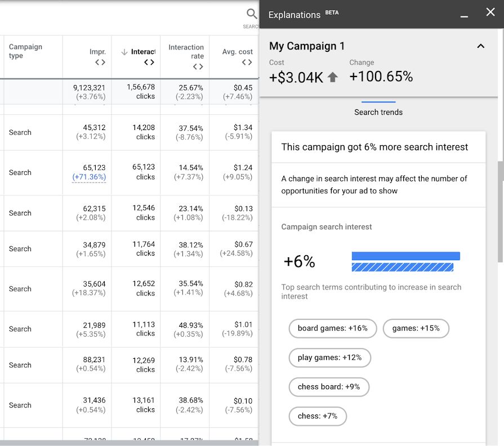Select the board games: +16% term chip
504x446 pixels.
(x=332, y=328)
